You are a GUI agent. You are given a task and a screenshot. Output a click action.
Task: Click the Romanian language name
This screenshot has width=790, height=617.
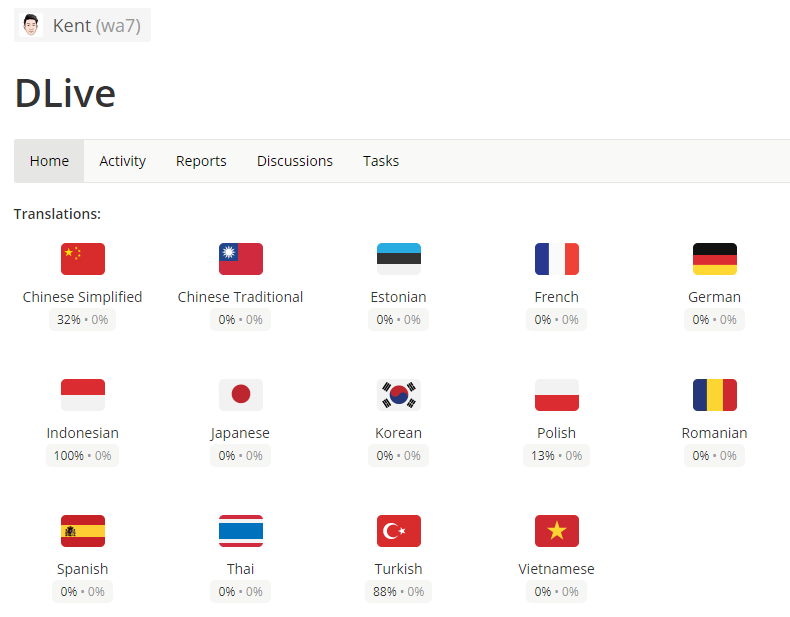pyautogui.click(x=714, y=433)
